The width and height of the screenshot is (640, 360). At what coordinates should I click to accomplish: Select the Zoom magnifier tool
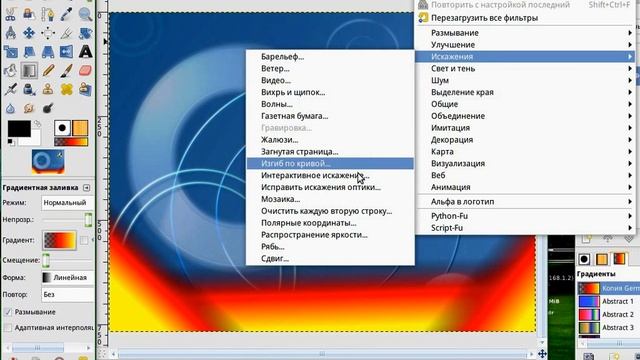click(x=85, y=14)
